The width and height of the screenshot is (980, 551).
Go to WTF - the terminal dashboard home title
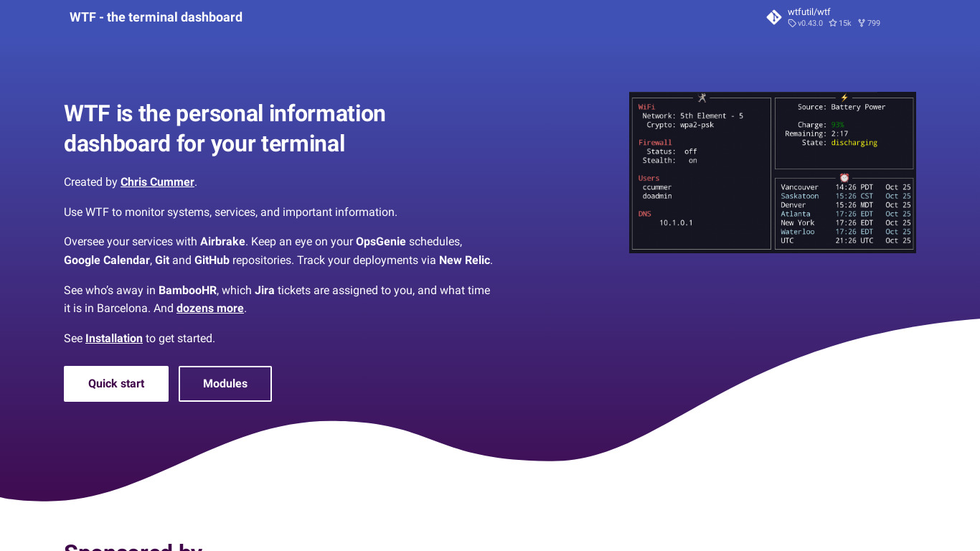tap(156, 17)
